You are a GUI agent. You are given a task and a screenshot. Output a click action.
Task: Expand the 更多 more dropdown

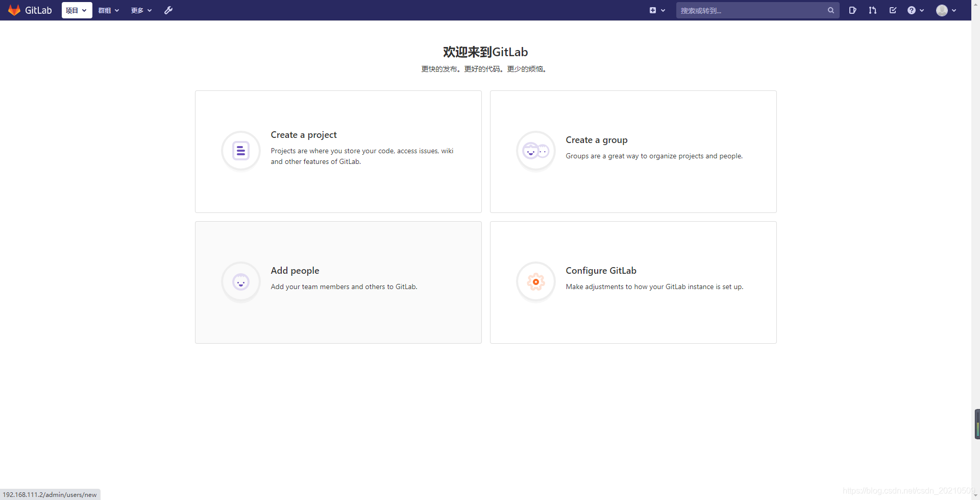pyautogui.click(x=141, y=10)
